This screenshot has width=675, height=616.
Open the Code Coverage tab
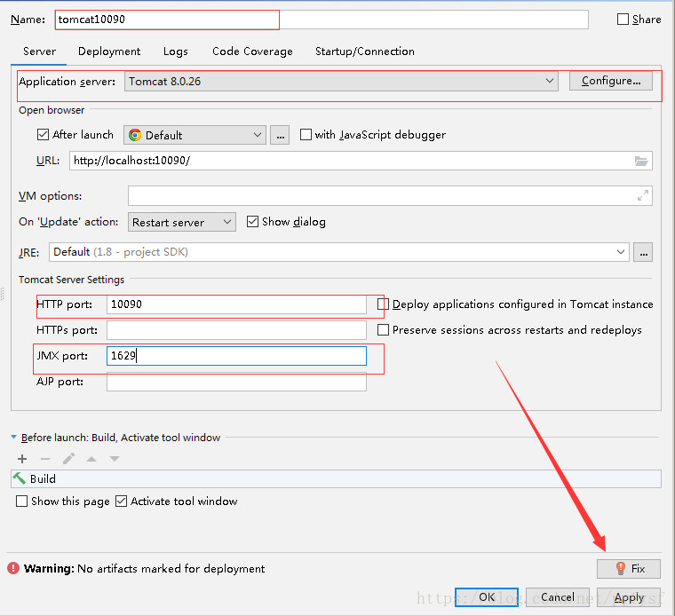(x=252, y=51)
